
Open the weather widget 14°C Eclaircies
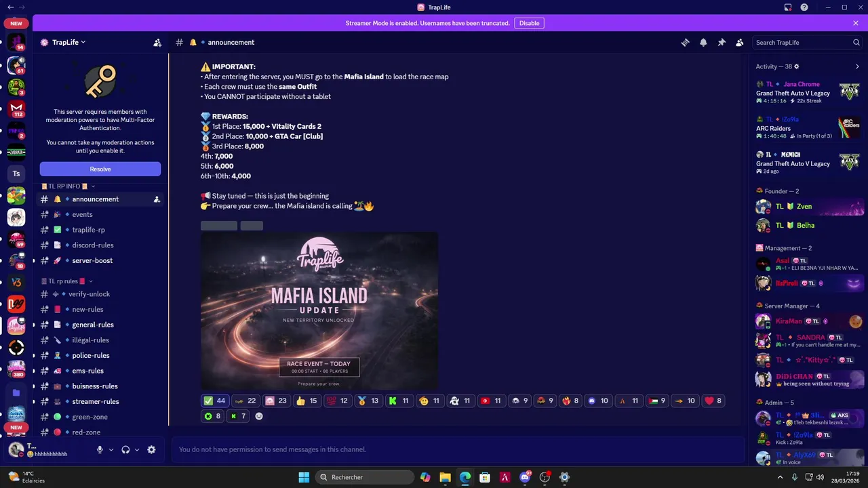26,477
